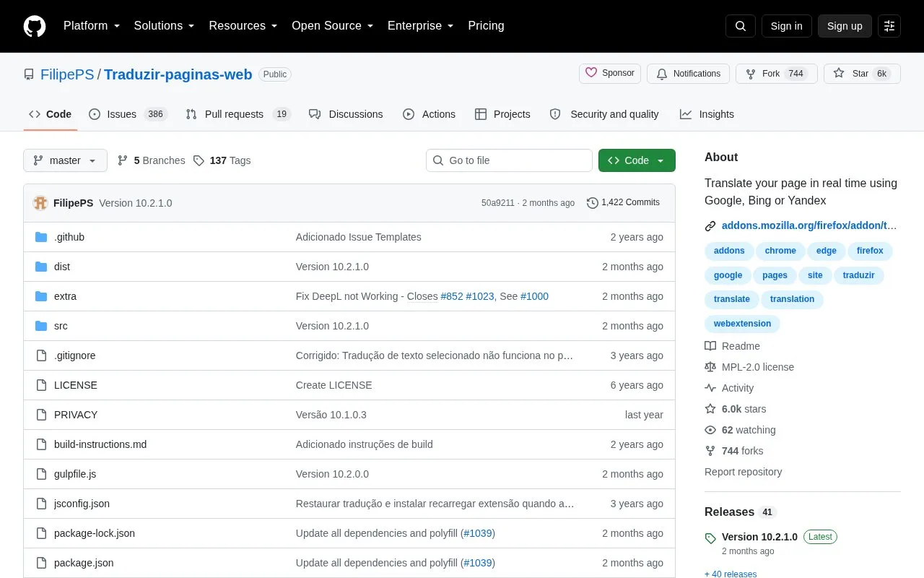
Task: Open the search magnifier button
Action: click(741, 26)
